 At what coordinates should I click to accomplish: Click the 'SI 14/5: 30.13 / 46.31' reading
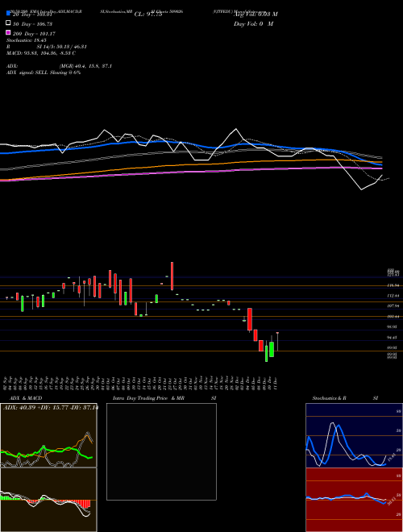click(x=61, y=47)
